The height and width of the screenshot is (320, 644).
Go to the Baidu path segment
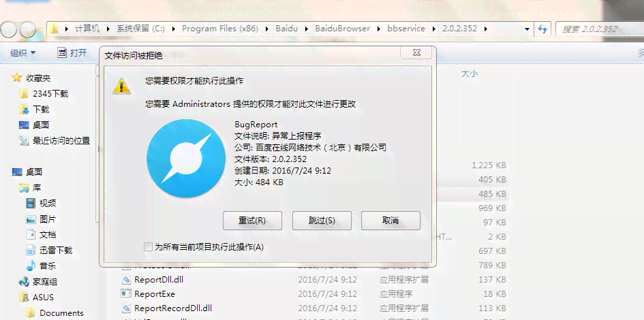[x=287, y=29]
